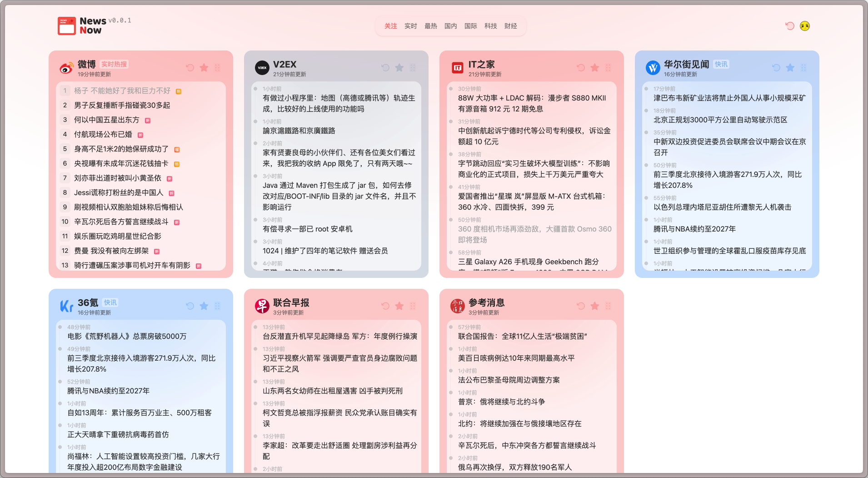Open the 国内 tab
Image resolution: width=868 pixels, height=478 pixels.
(451, 26)
